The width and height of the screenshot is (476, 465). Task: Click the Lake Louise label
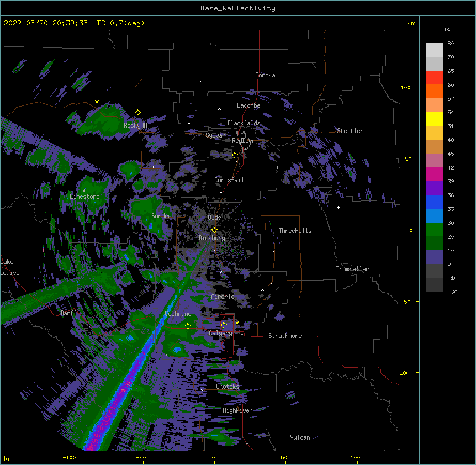(x=10, y=267)
